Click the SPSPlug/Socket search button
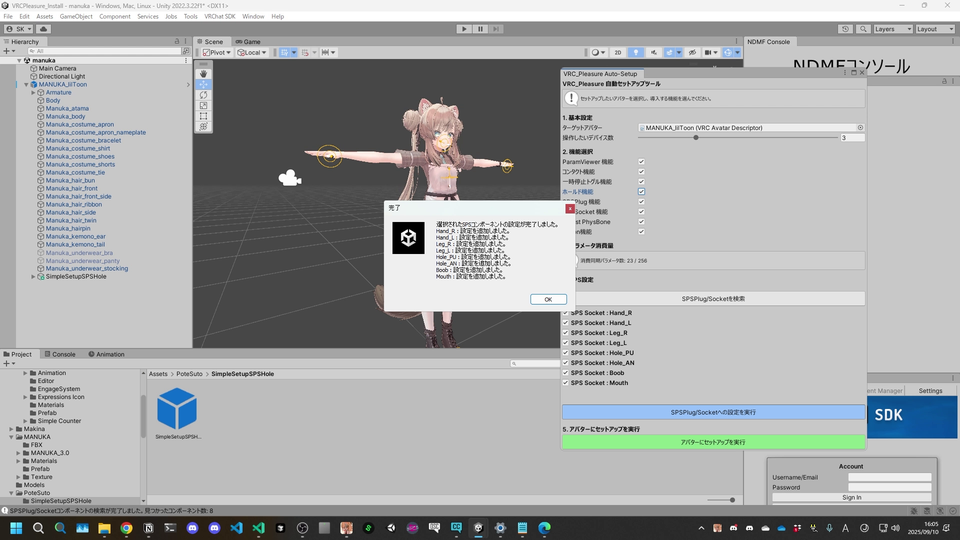Screen dimensions: 960x540 click(x=713, y=299)
